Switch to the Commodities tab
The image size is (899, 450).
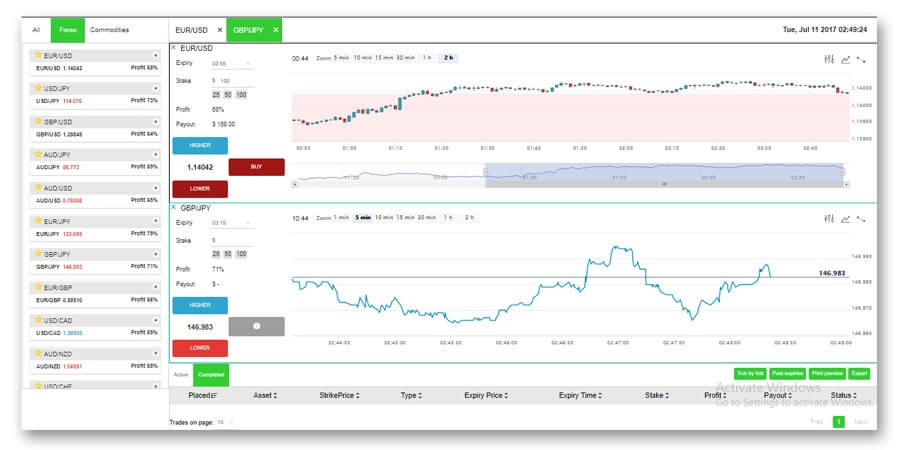[109, 30]
